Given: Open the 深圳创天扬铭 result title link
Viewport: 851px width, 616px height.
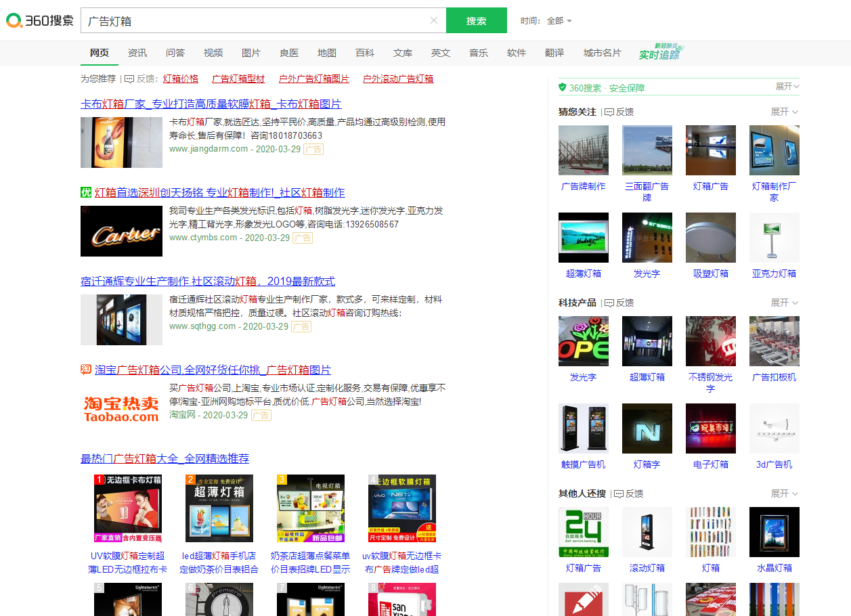Looking at the screenshot, I should tap(219, 192).
